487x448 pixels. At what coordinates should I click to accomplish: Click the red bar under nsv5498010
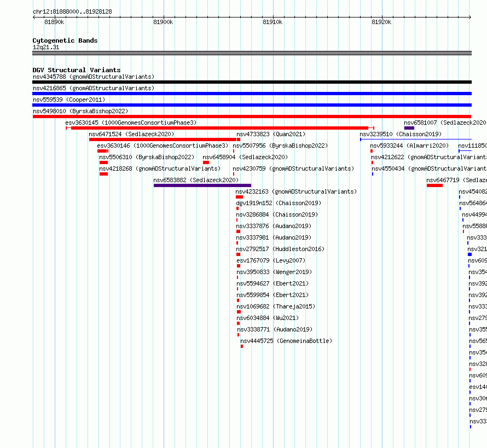[x=252, y=117]
